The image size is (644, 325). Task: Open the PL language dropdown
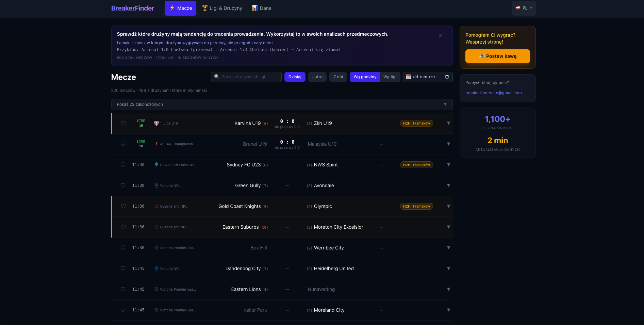[524, 8]
